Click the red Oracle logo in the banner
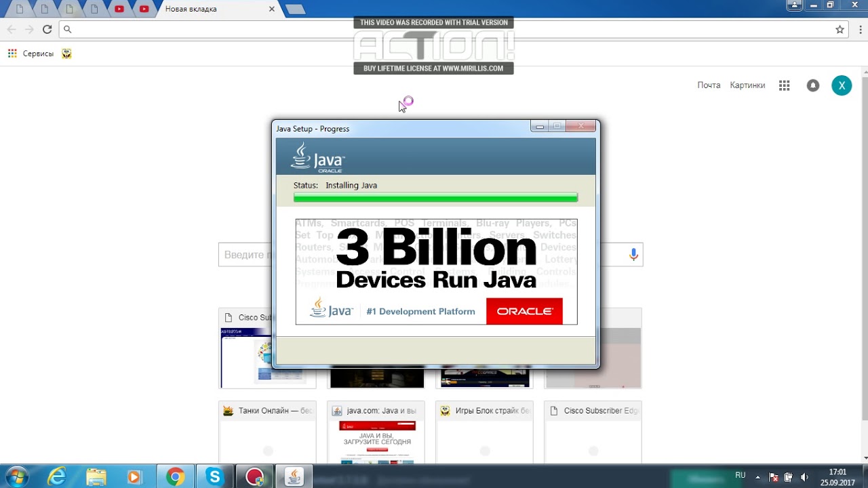The width and height of the screenshot is (868, 488). click(x=524, y=311)
